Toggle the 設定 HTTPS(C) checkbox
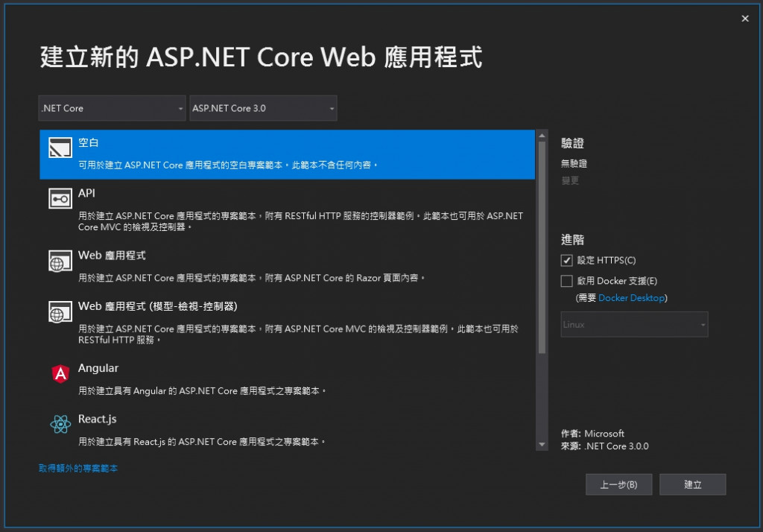This screenshot has height=532, width=763. [x=566, y=260]
